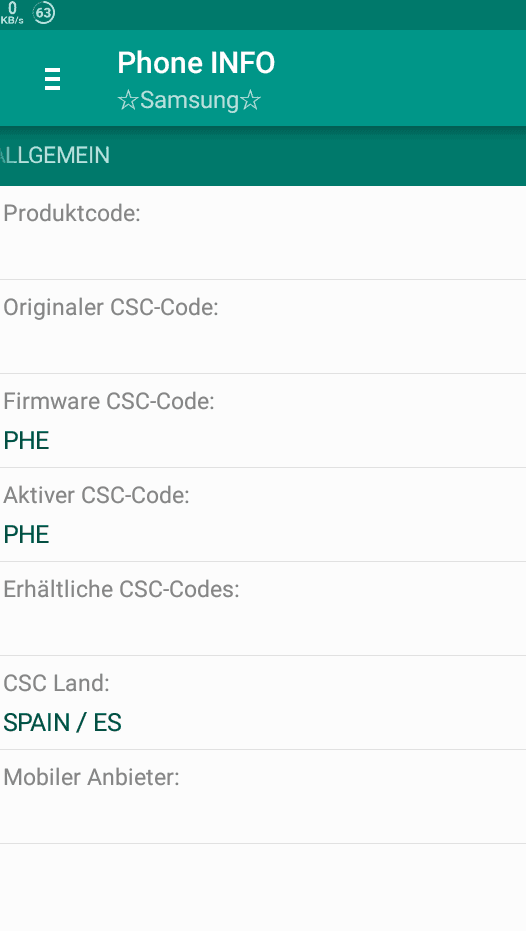Click the empty value below Mobiler Anbieter label
Image resolution: width=526 pixels, height=931 pixels.
pyautogui.click(x=263, y=816)
